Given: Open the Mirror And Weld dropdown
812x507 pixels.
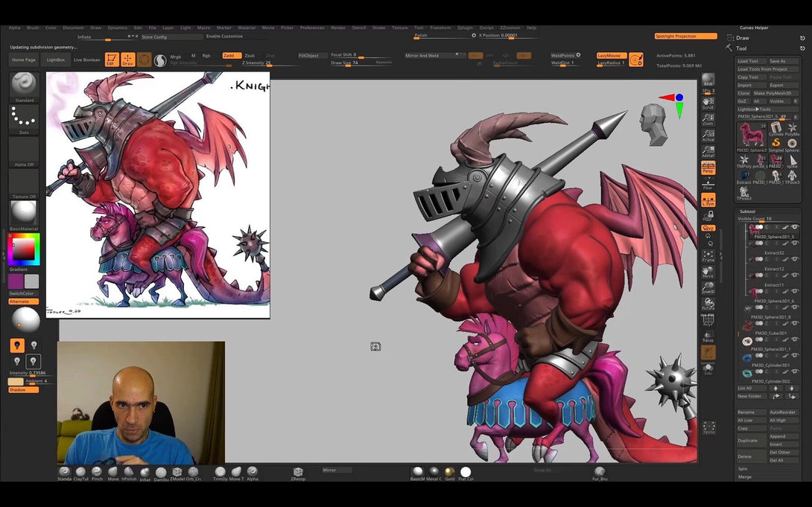Looking at the screenshot, I should pyautogui.click(x=434, y=55).
